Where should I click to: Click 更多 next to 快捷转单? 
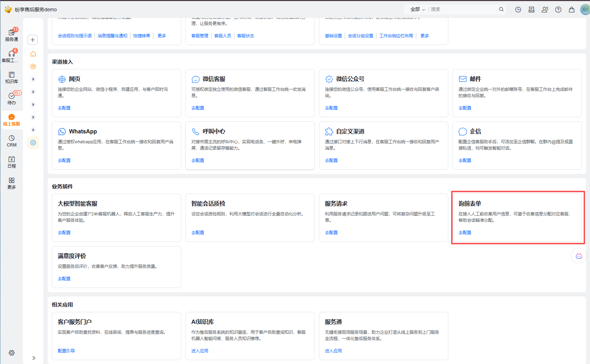[162, 36]
